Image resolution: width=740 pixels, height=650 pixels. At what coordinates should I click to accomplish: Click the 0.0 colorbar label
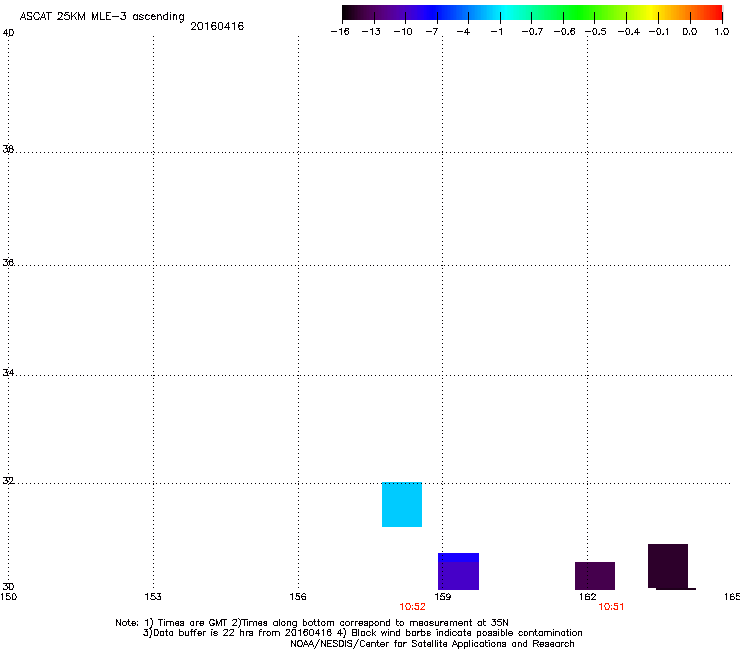click(690, 32)
